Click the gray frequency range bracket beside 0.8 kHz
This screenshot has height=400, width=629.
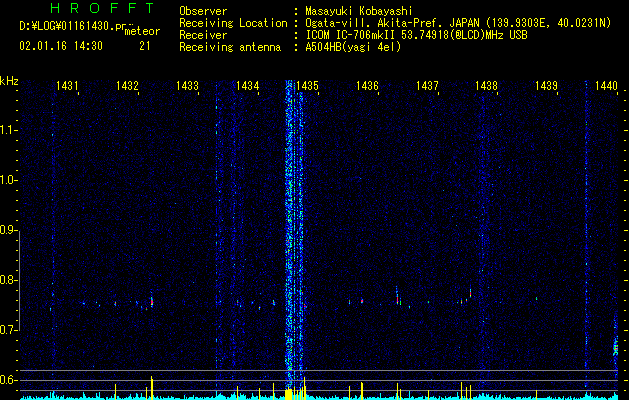20,280
